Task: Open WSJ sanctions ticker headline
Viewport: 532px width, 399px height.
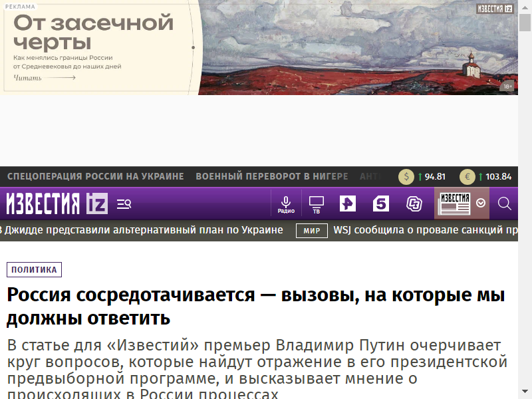Action: [x=426, y=230]
